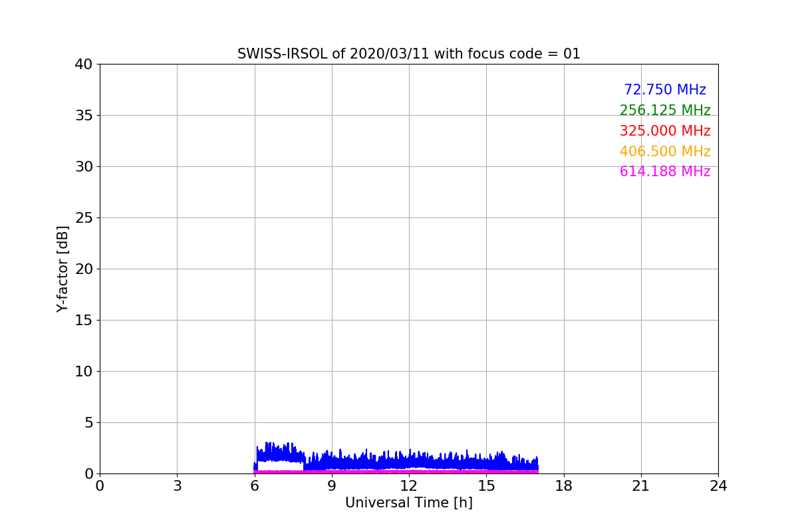
Task: Click the x-axis tick label 3
Action: tap(177, 486)
